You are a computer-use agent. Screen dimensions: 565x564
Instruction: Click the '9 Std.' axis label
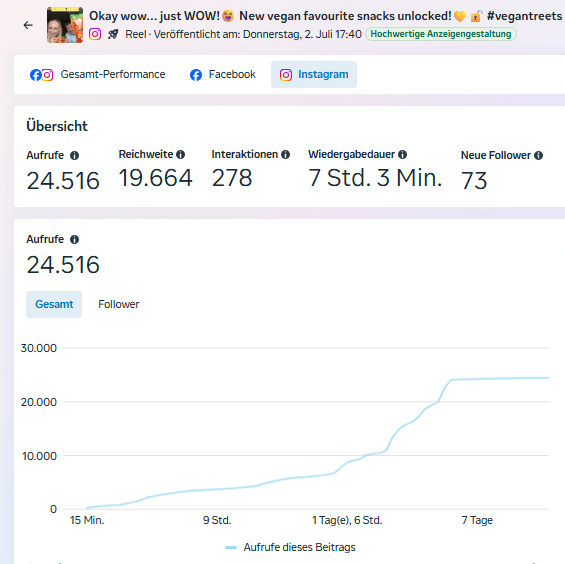217,520
